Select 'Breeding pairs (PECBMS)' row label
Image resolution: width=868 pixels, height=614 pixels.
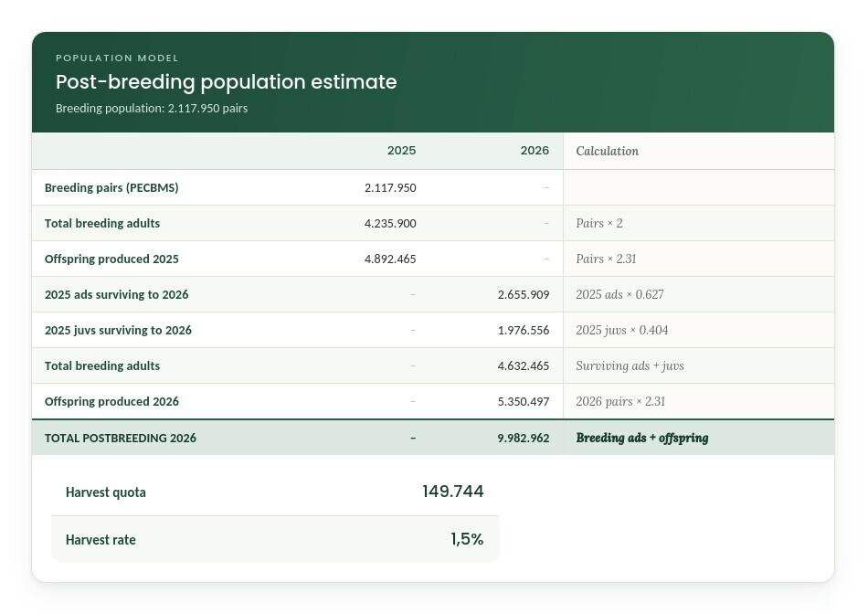111,187
